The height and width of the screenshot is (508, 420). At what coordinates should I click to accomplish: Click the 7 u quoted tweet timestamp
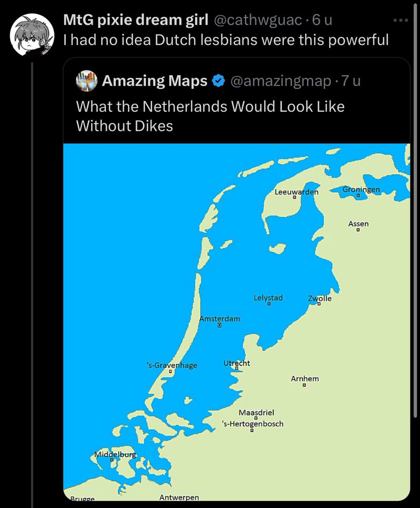351,81
